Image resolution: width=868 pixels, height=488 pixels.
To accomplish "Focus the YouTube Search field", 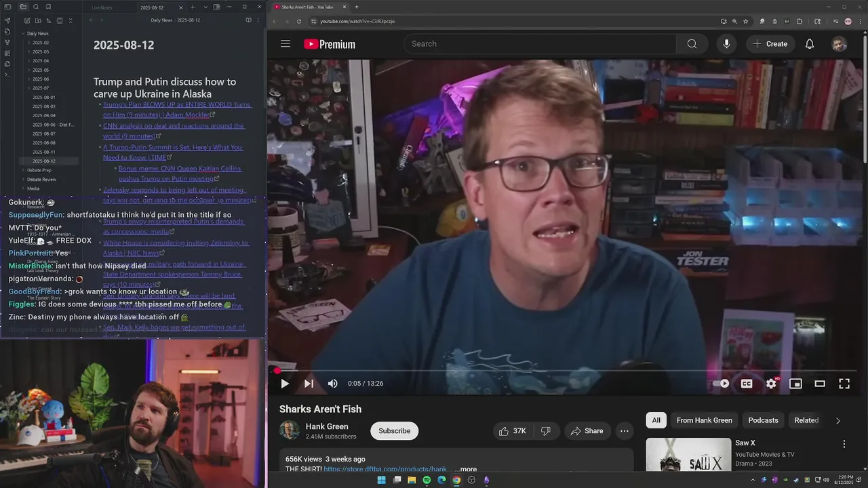I will pyautogui.click(x=540, y=44).
